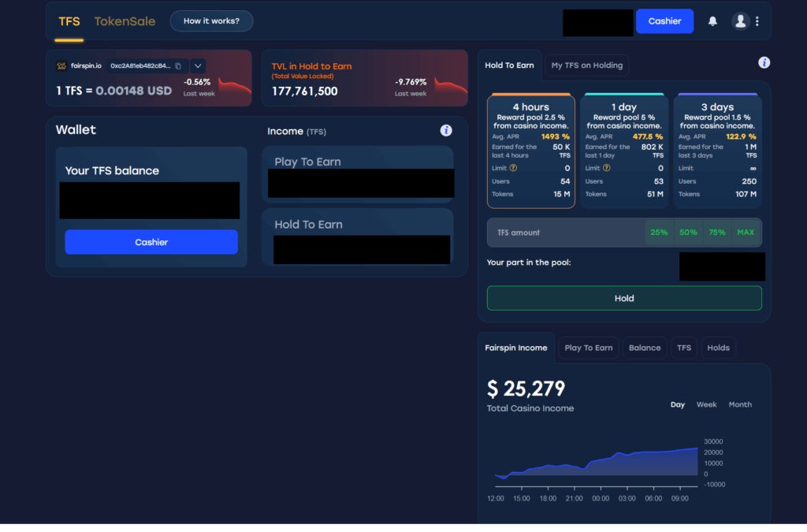This screenshot has height=532, width=807.
Task: Click the $ 25,279 income value
Action: 526,389
